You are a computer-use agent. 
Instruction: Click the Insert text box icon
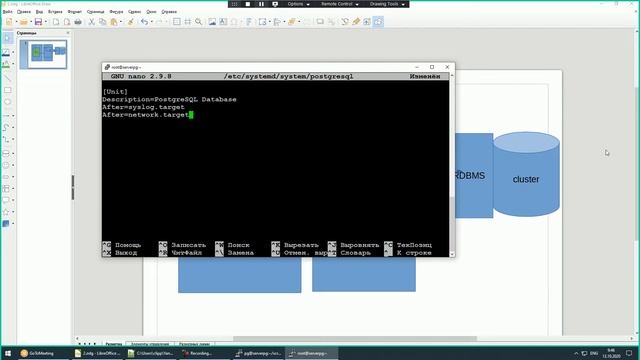pyautogui.click(x=223, y=22)
